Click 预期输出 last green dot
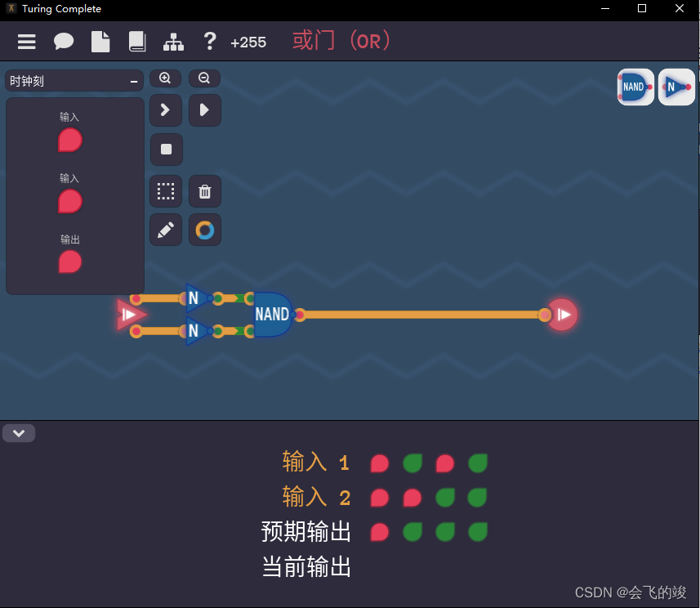This screenshot has width=700, height=608. tap(478, 532)
